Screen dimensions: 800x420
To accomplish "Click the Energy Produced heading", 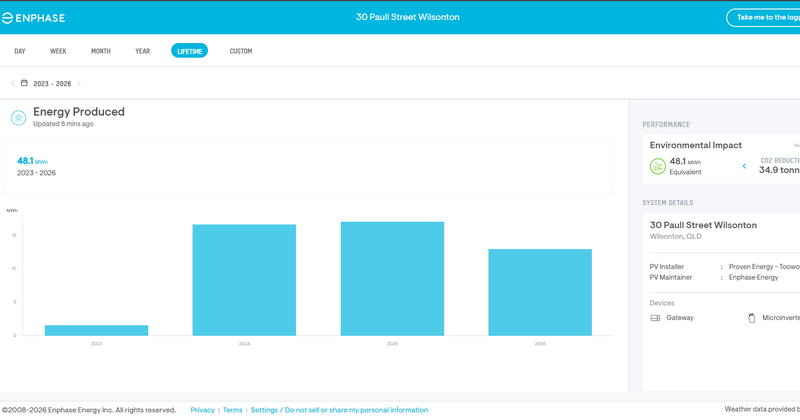I will pyautogui.click(x=79, y=112).
